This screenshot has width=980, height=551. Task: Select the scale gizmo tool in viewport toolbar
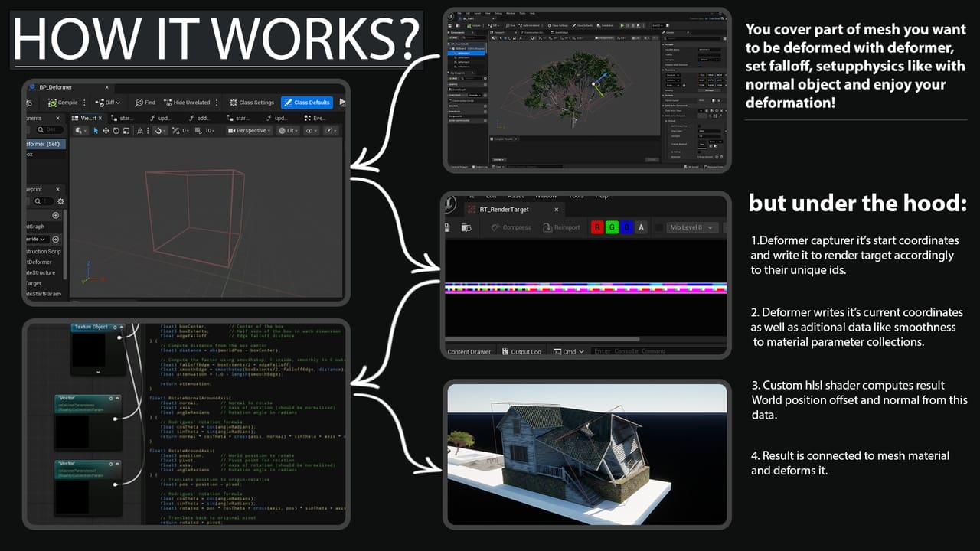126,131
